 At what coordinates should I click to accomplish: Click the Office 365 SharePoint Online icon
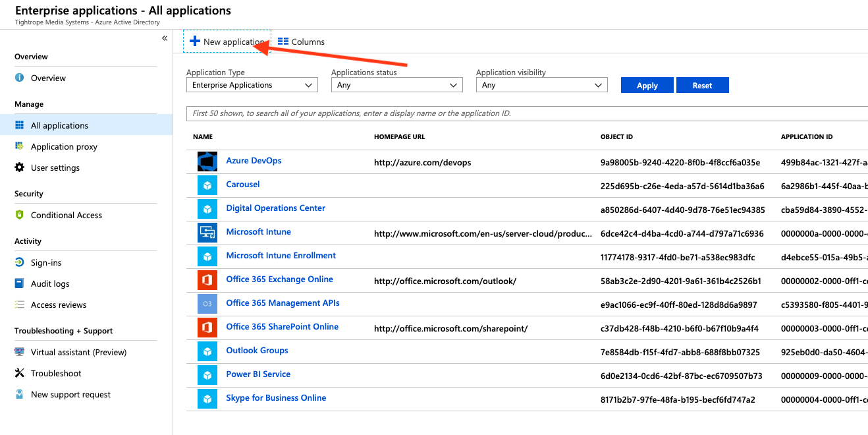tap(207, 328)
